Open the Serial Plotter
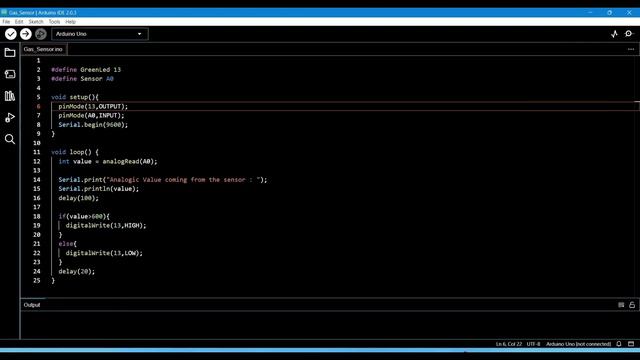The height and width of the screenshot is (360, 640). point(614,34)
